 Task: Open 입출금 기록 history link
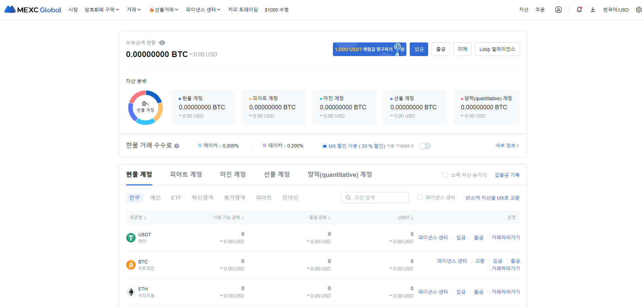[x=507, y=175]
